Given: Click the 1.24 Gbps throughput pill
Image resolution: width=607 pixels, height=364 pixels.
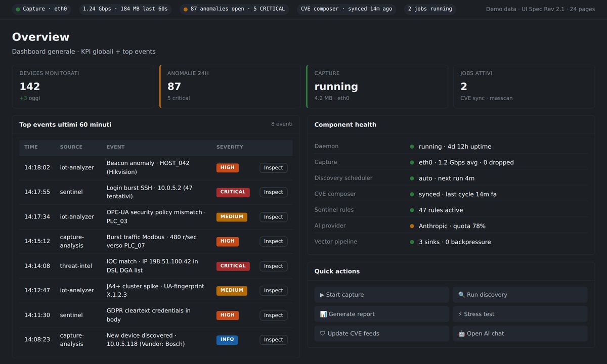Looking at the screenshot, I should coord(125,9).
